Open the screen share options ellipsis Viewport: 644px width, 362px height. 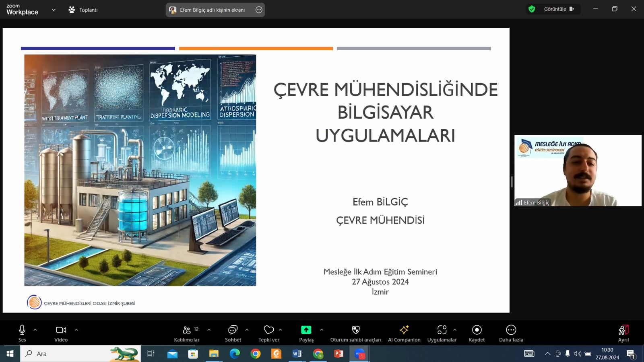(259, 10)
